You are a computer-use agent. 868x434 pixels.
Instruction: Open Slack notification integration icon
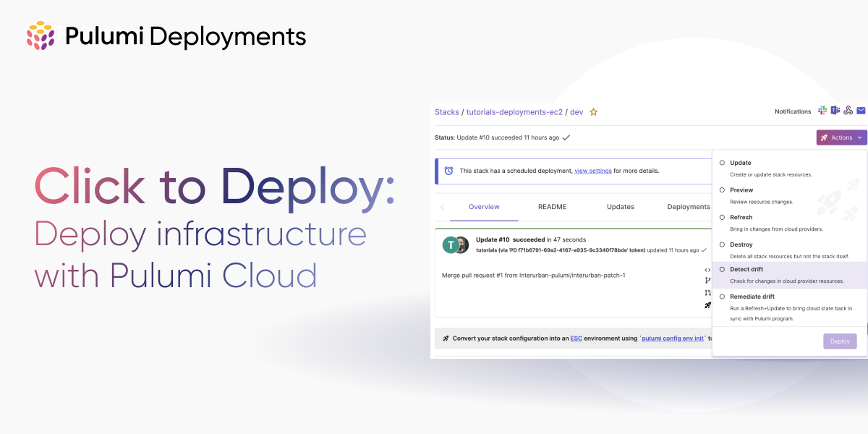tap(822, 111)
